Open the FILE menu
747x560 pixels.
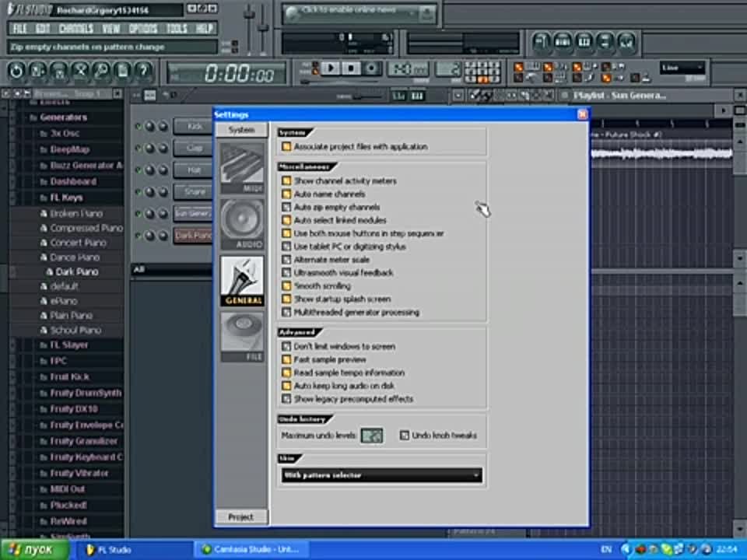[19, 29]
